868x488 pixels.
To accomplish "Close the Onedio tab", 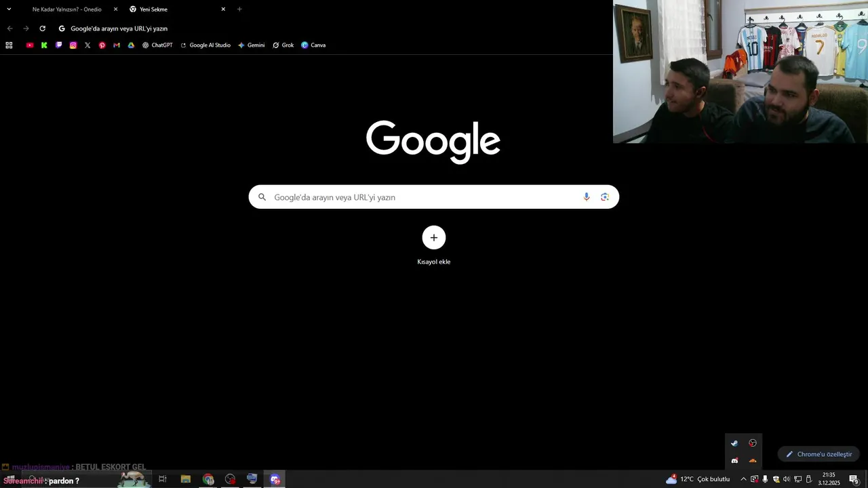I will 115,9.
